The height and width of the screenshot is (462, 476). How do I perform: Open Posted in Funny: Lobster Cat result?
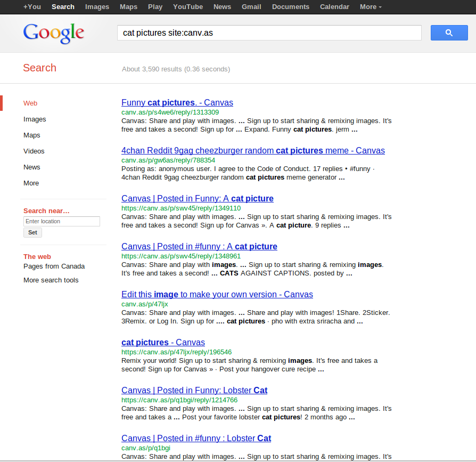coord(194,391)
